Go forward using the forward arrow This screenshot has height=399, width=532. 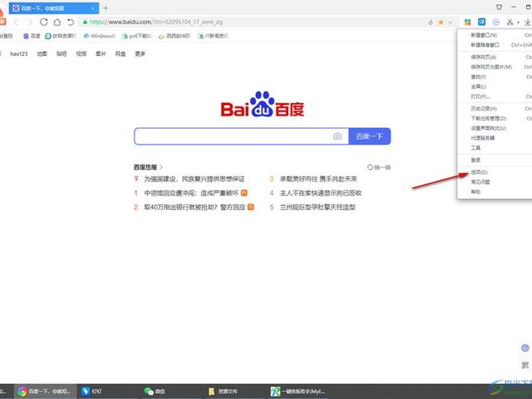coord(30,23)
